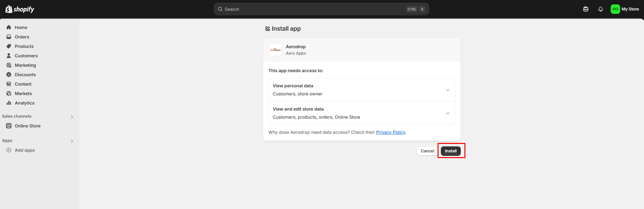Click the MS store avatar
Image resolution: width=644 pixels, height=209 pixels.
[615, 9]
